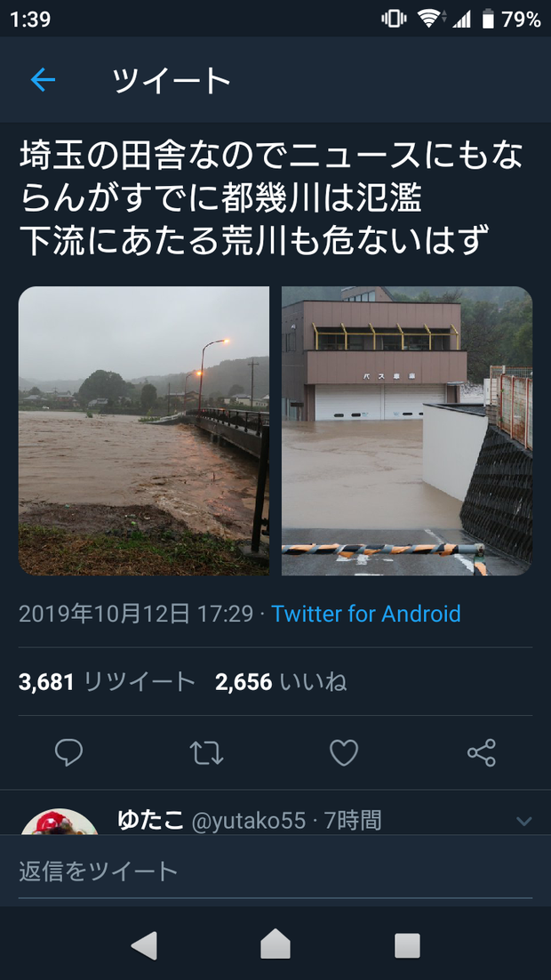Tap Android recent apps square
Image resolution: width=551 pixels, height=980 pixels.
click(x=407, y=945)
